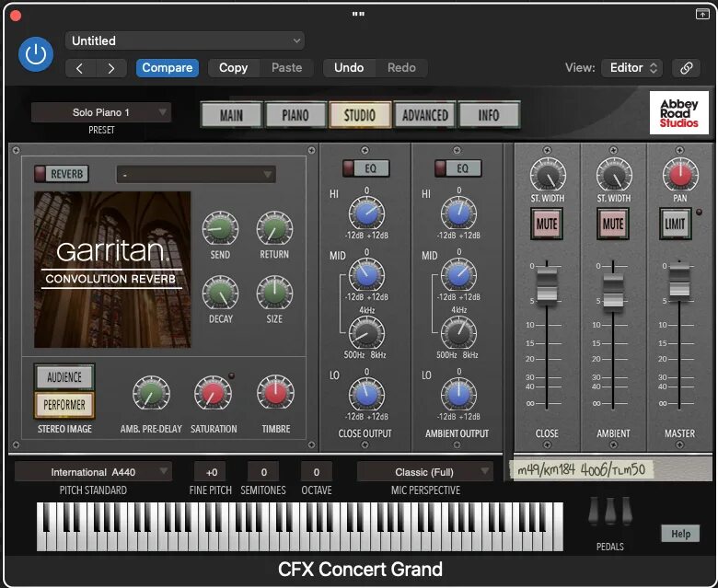
Task: Open the Solo Piano 1 preset dropdown
Action: 101,112
